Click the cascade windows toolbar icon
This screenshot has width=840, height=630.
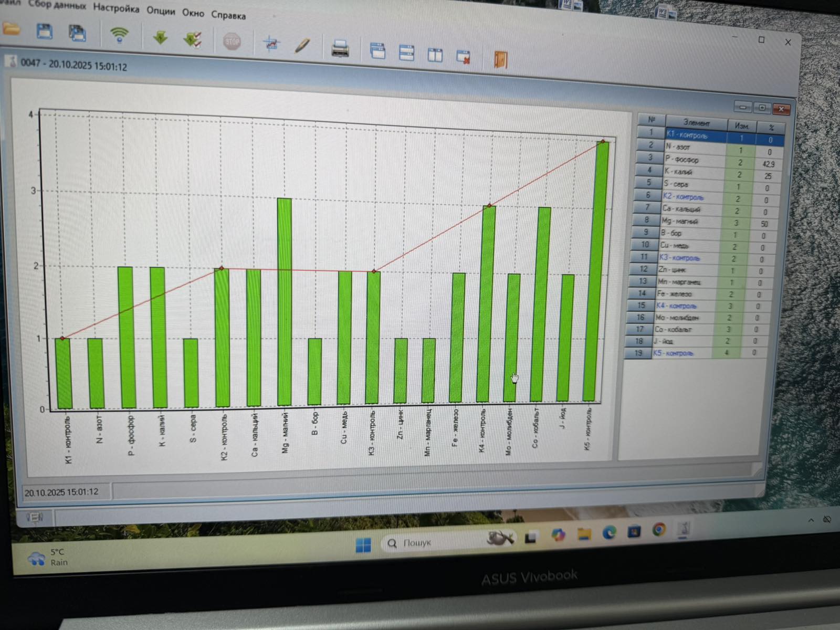[x=377, y=51]
